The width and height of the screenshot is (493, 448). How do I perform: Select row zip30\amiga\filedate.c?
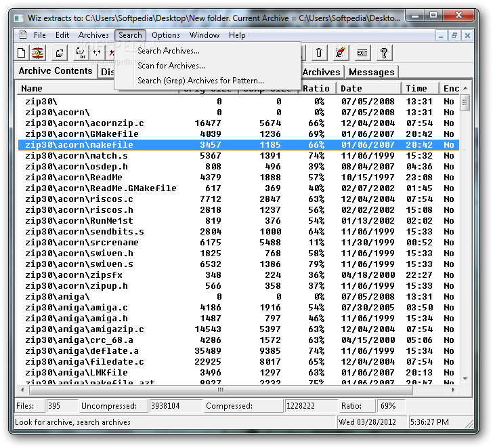point(238,362)
